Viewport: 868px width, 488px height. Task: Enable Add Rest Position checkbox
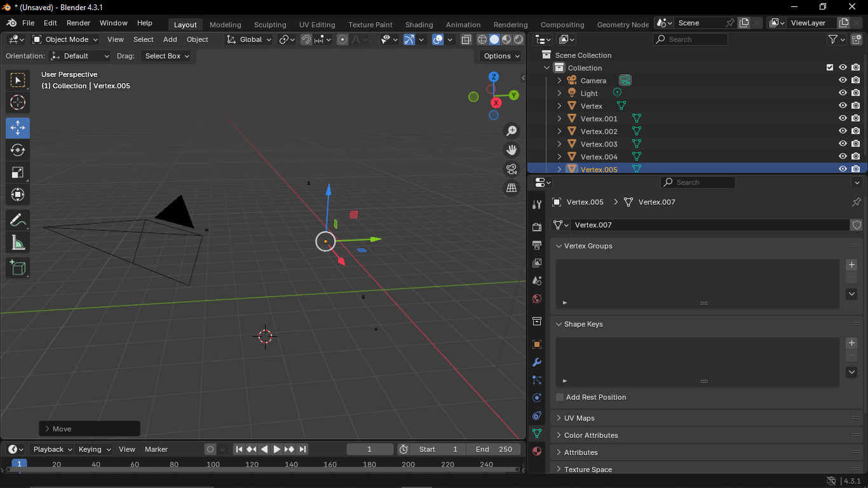[x=560, y=397]
